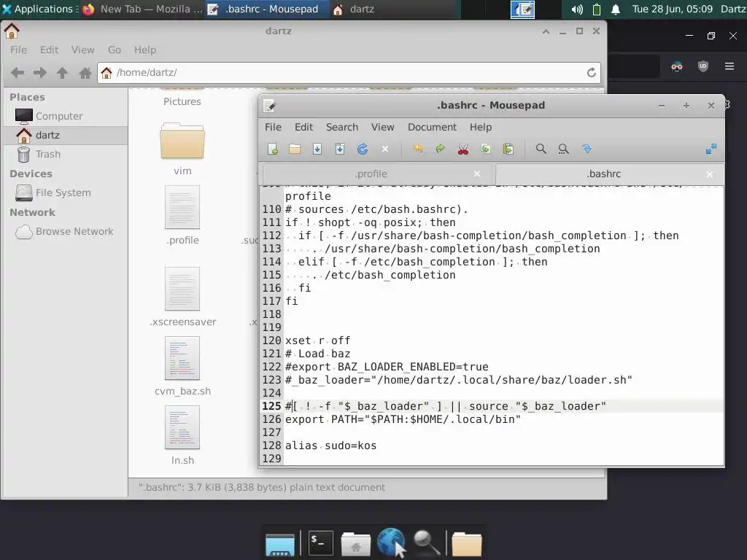Open the home folder icon in the dock
This screenshot has height=560, width=747.
coord(356,544)
